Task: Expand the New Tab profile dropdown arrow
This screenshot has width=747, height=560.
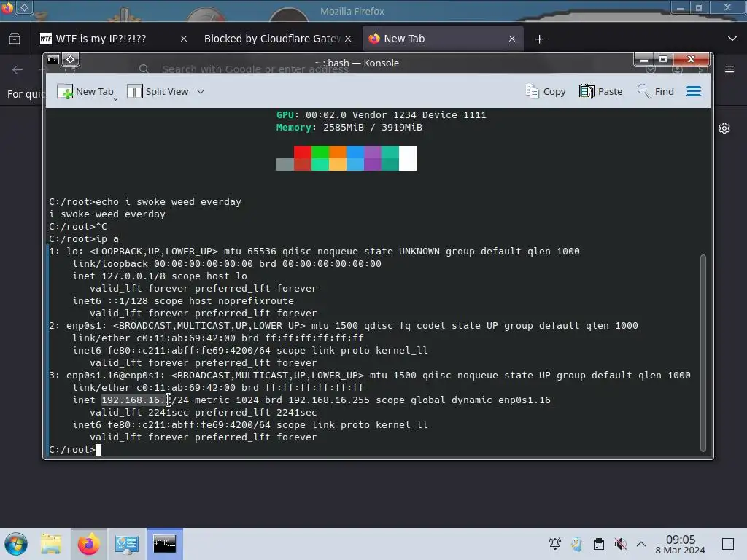Action: (115, 99)
